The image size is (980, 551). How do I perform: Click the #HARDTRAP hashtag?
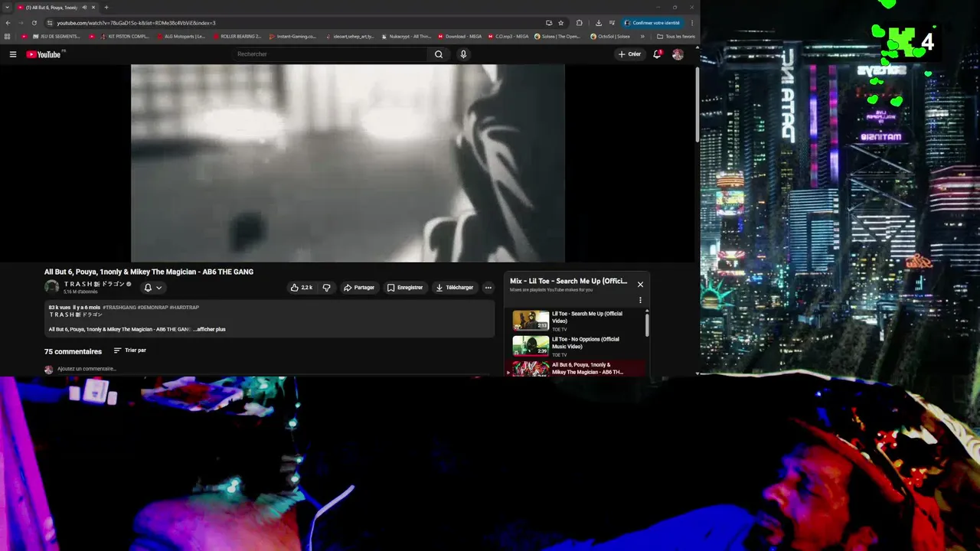(185, 308)
